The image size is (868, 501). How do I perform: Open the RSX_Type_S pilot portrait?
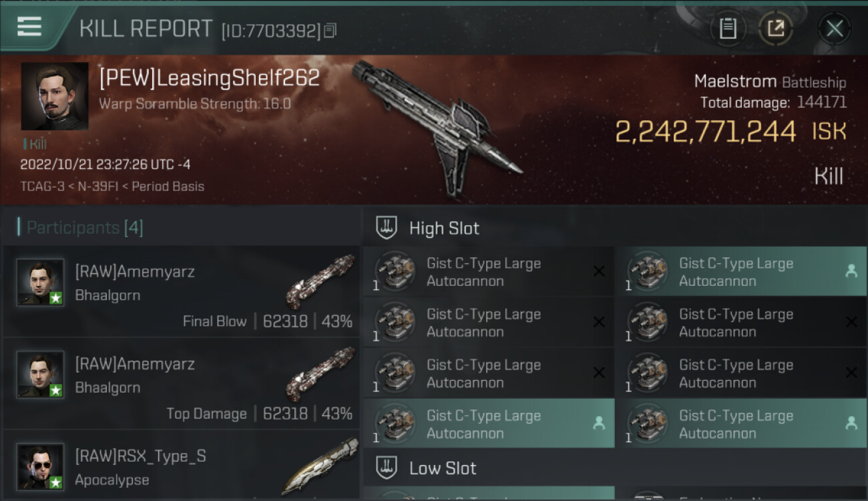pyautogui.click(x=41, y=466)
